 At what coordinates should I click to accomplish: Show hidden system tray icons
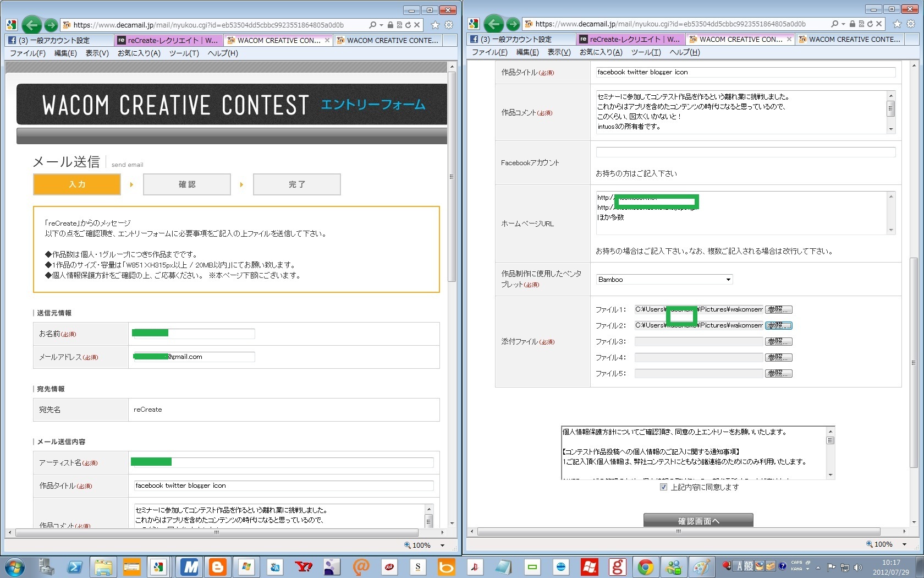(818, 568)
